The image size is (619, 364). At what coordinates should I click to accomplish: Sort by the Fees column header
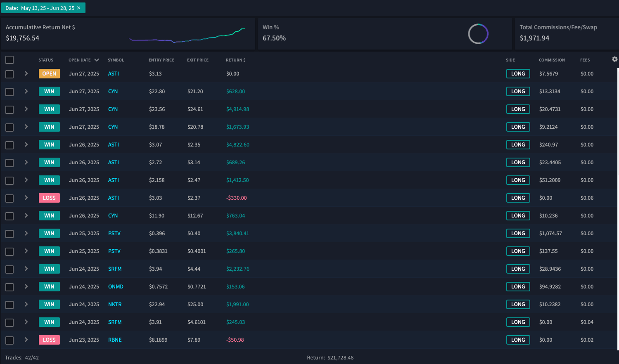[x=585, y=60]
